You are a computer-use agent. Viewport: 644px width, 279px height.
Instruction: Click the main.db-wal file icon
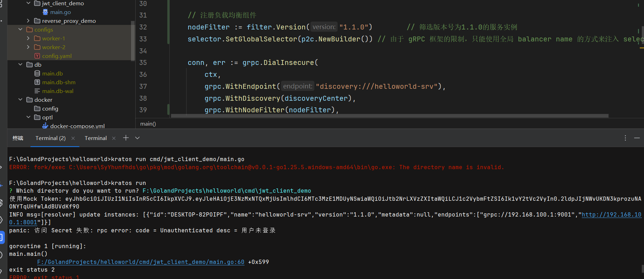(x=37, y=91)
